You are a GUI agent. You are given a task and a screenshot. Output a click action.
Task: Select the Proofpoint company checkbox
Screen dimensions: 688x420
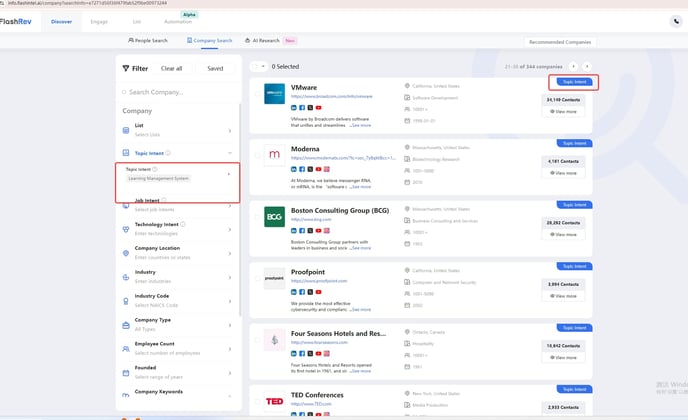point(257,278)
